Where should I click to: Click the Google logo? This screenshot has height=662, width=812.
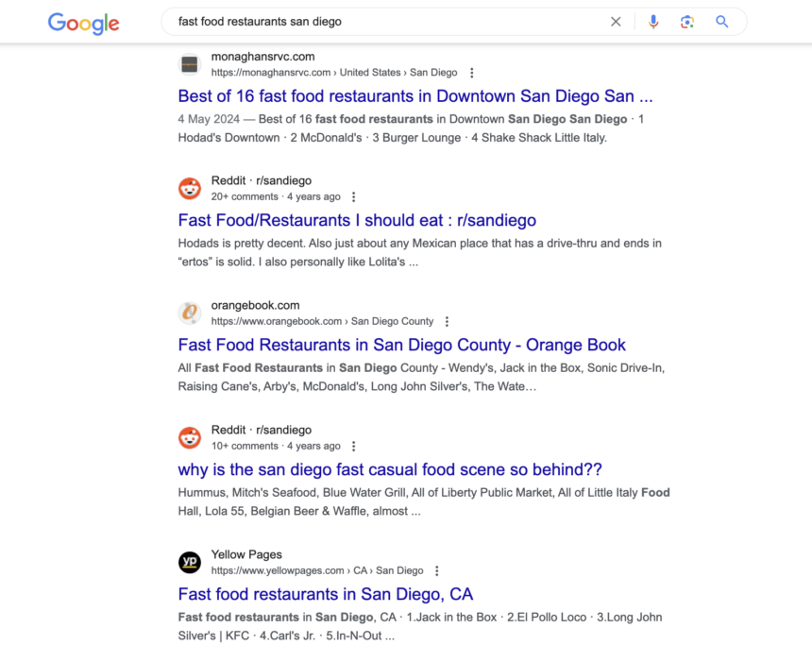tap(83, 24)
